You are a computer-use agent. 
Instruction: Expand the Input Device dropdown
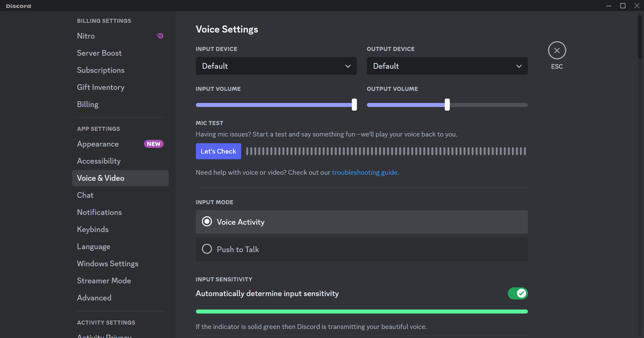click(276, 66)
